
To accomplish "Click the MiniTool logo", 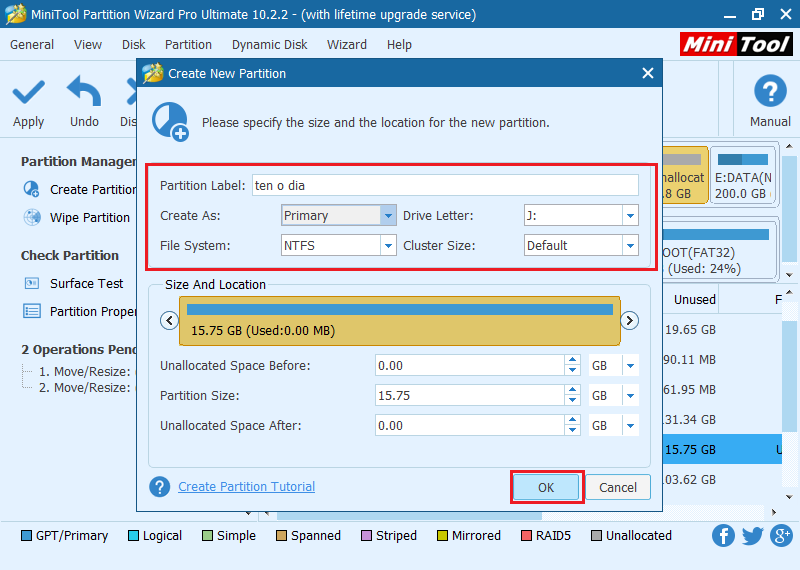I will point(736,44).
